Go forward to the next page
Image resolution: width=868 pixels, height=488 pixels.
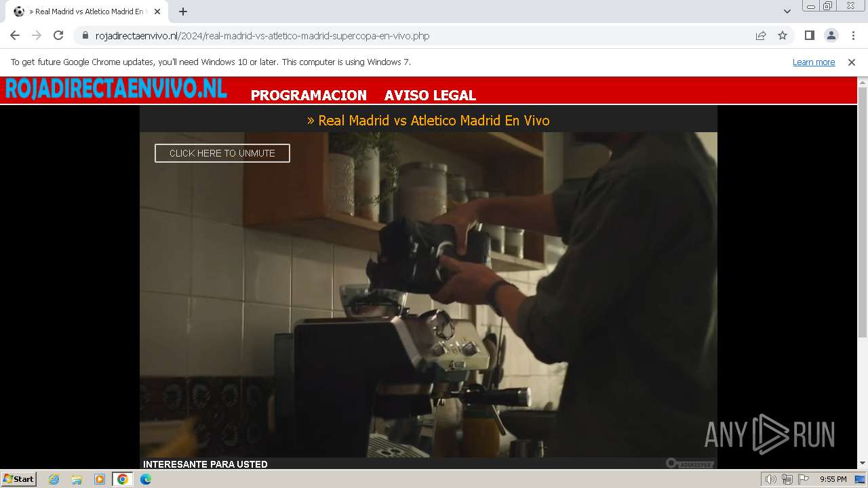pos(37,36)
